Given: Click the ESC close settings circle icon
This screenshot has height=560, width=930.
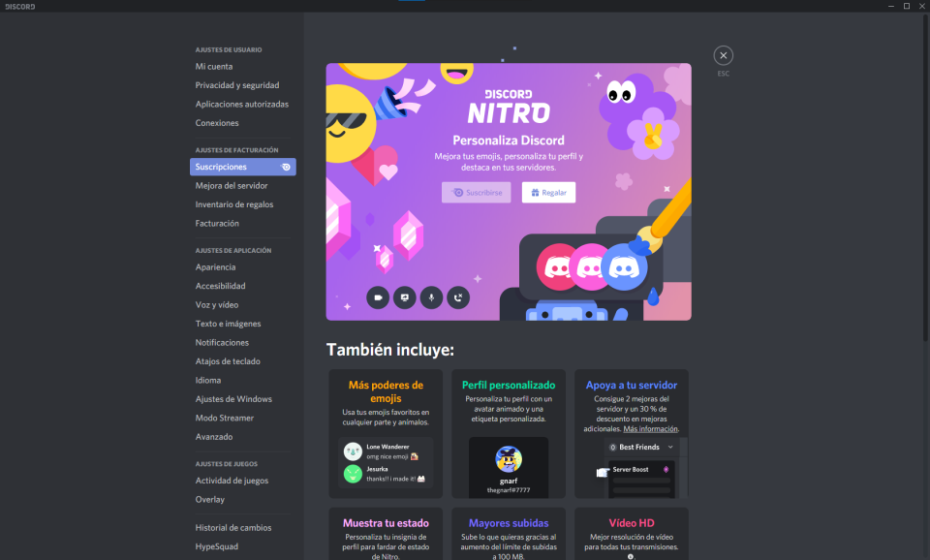Looking at the screenshot, I should click(723, 55).
